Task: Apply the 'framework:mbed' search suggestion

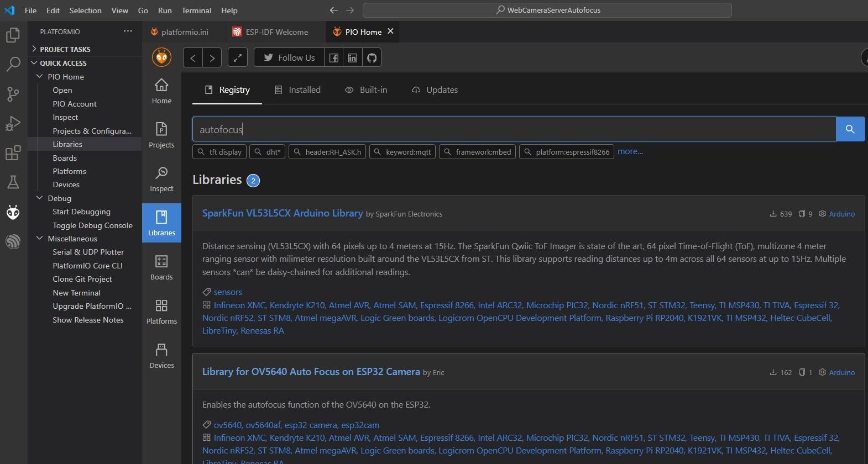Action: 478,152
